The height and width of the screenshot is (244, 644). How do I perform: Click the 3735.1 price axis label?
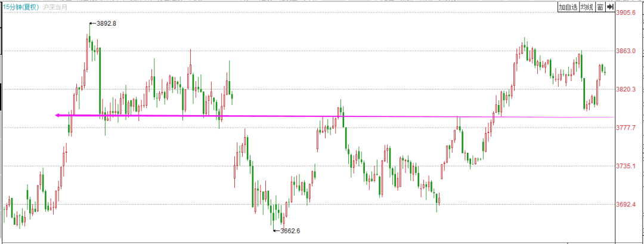(x=627, y=166)
